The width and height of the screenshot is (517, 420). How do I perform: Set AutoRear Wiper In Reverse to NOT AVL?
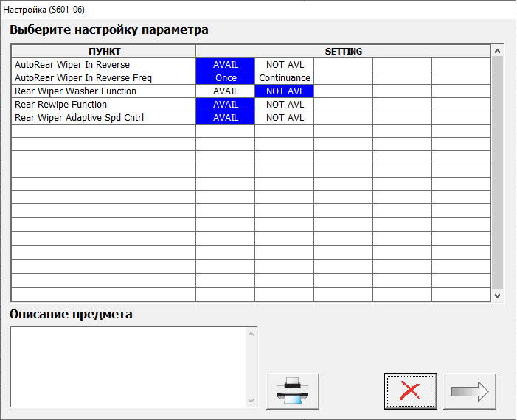pyautogui.click(x=284, y=65)
